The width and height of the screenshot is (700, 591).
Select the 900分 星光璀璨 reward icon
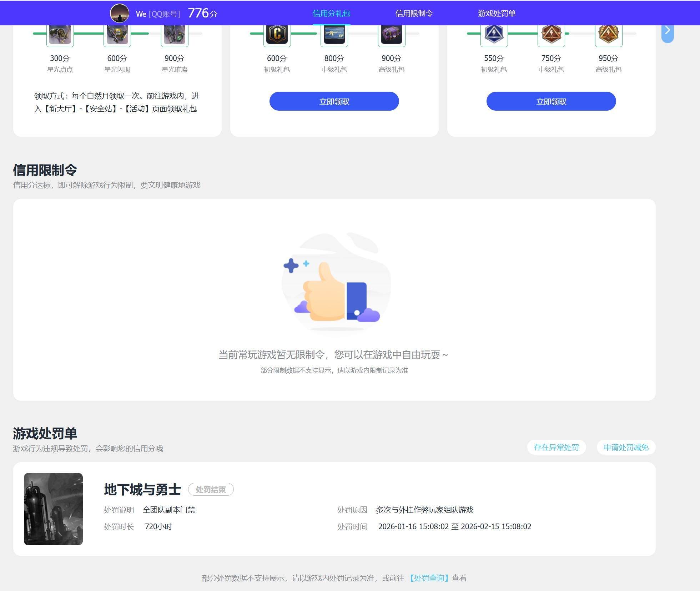click(x=175, y=36)
